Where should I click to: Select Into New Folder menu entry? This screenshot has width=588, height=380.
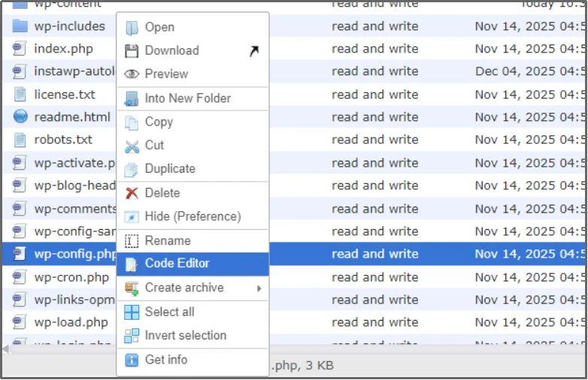point(192,98)
